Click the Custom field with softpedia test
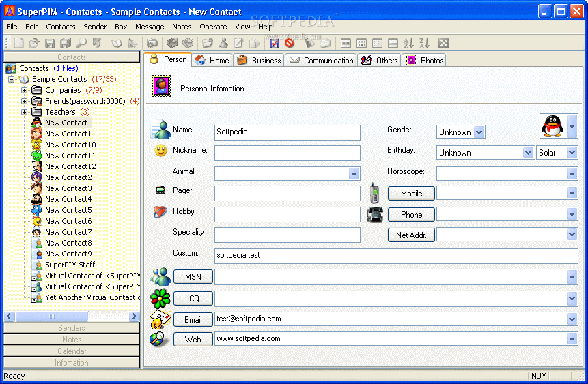 [396, 256]
